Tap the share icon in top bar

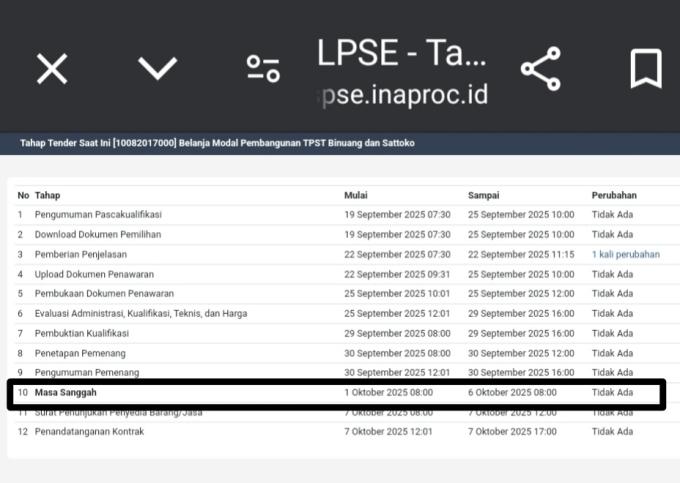pyautogui.click(x=540, y=68)
